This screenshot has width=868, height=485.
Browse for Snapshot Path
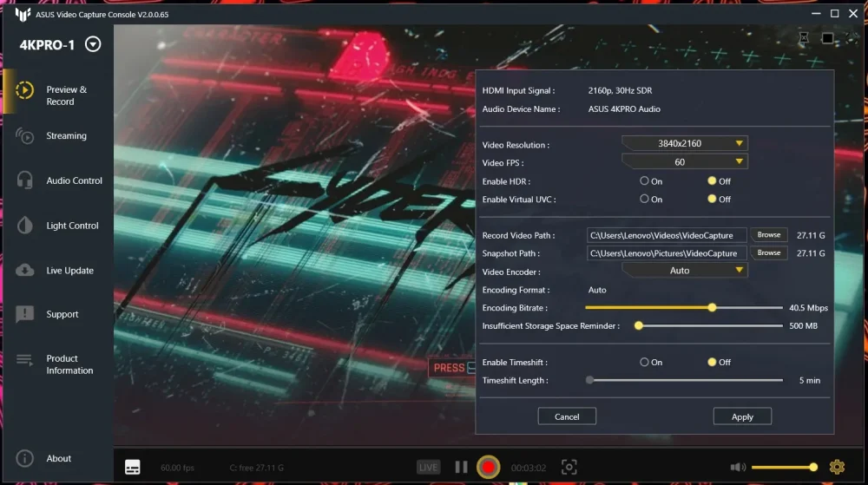coord(769,252)
